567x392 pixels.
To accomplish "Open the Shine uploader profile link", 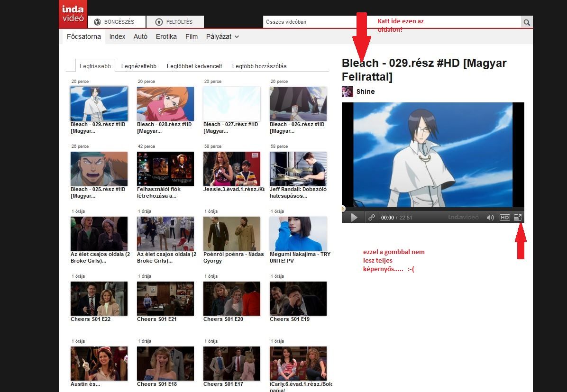I will (366, 91).
